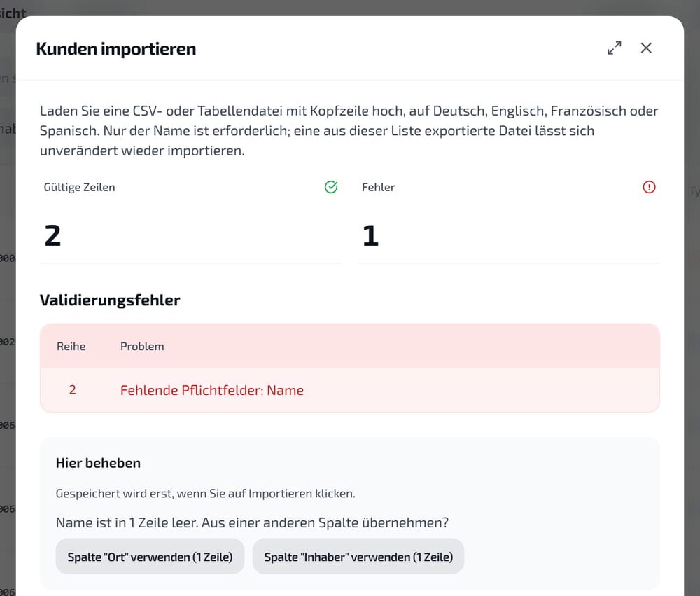
Task: Click the green check icon by Gültige Zeilen
Action: click(331, 187)
